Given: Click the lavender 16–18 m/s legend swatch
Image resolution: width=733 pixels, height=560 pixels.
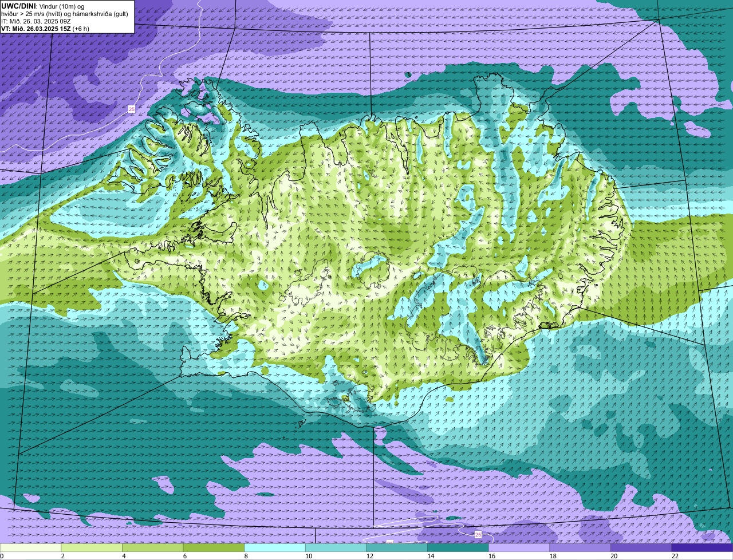Looking at the screenshot, I should [519, 547].
